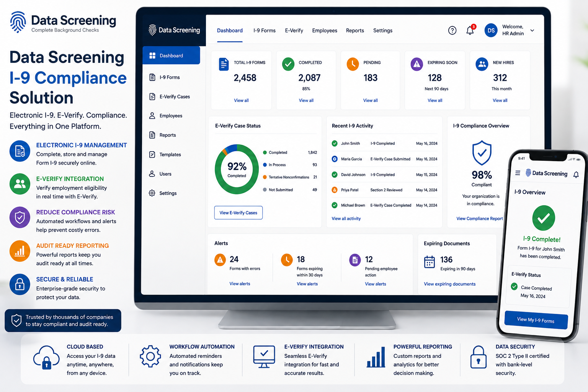The image size is (588, 392).
Task: Switch to the Dashboard top tab
Action: [230, 31]
